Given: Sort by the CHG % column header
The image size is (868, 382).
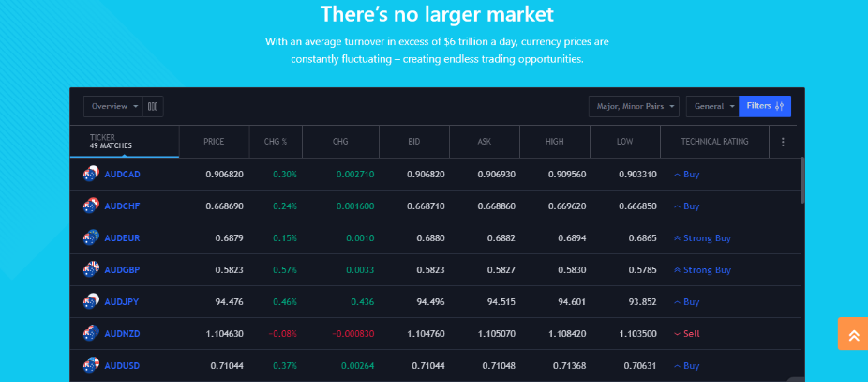Looking at the screenshot, I should pyautogui.click(x=274, y=142).
